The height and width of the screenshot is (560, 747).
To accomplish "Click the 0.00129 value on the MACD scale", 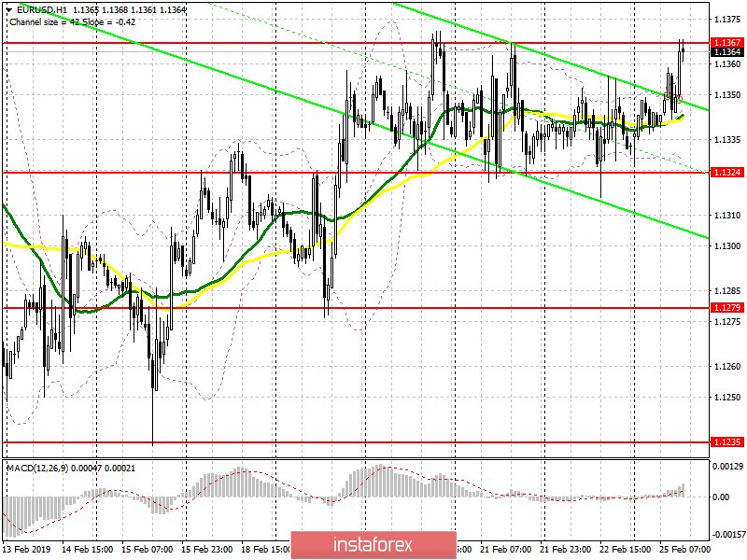I will click(727, 466).
